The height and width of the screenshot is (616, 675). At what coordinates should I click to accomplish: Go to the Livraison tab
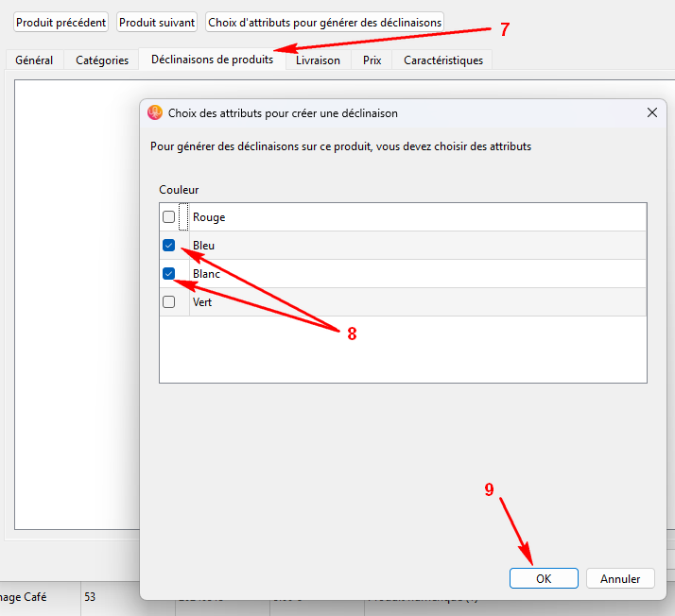click(x=318, y=60)
